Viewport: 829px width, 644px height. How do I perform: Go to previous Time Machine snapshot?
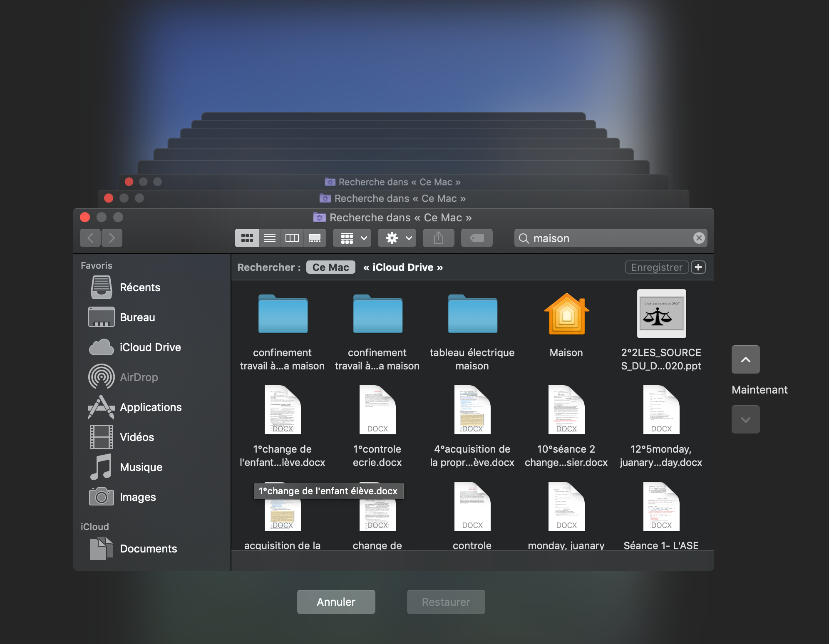745,359
